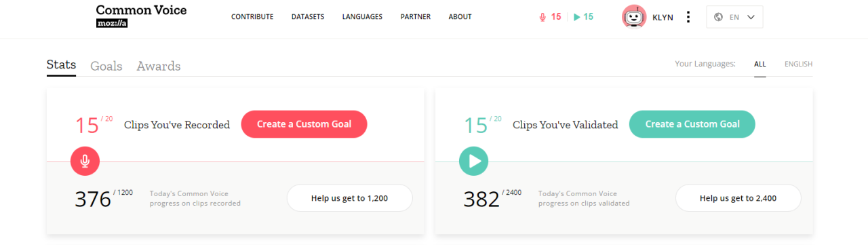Click the Common Voice Mozilla logo
This screenshot has width=868, height=245.
point(141,16)
